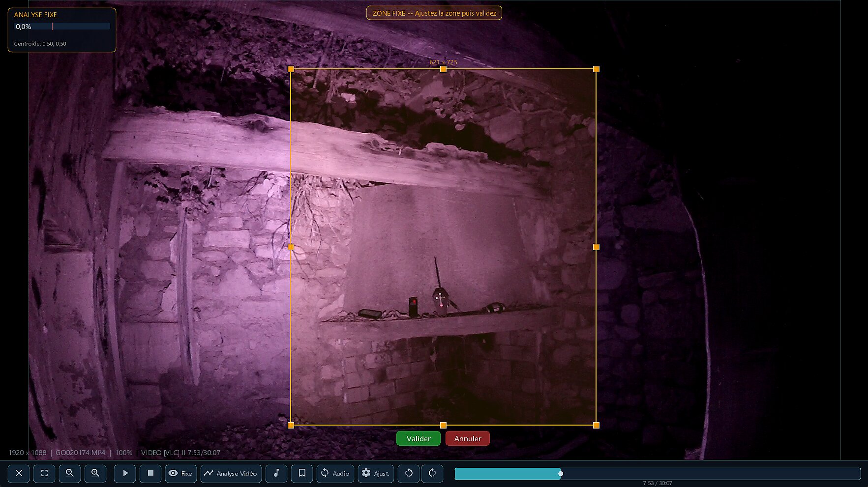Toggle the Audio loop option

(335, 473)
